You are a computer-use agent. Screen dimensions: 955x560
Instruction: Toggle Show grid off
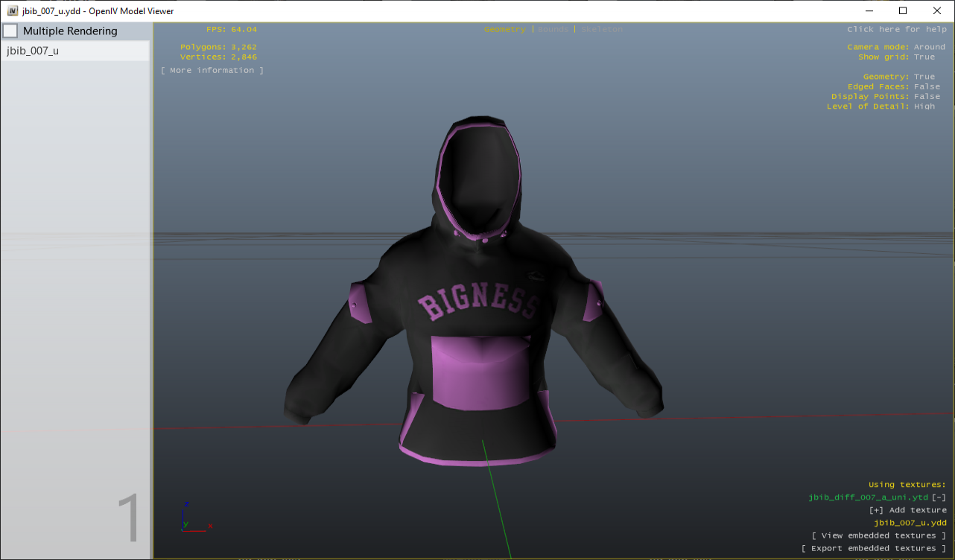pos(924,56)
